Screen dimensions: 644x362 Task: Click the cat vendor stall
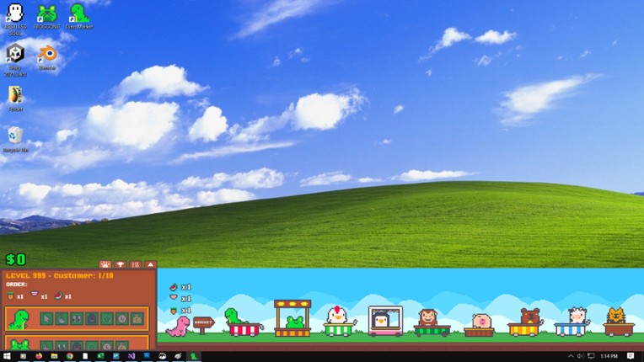pos(618,322)
